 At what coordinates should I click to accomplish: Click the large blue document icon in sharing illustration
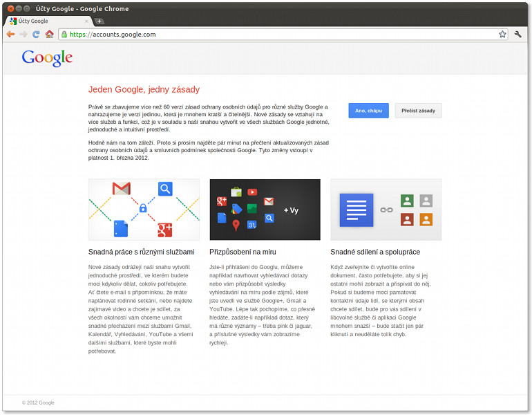(x=357, y=210)
